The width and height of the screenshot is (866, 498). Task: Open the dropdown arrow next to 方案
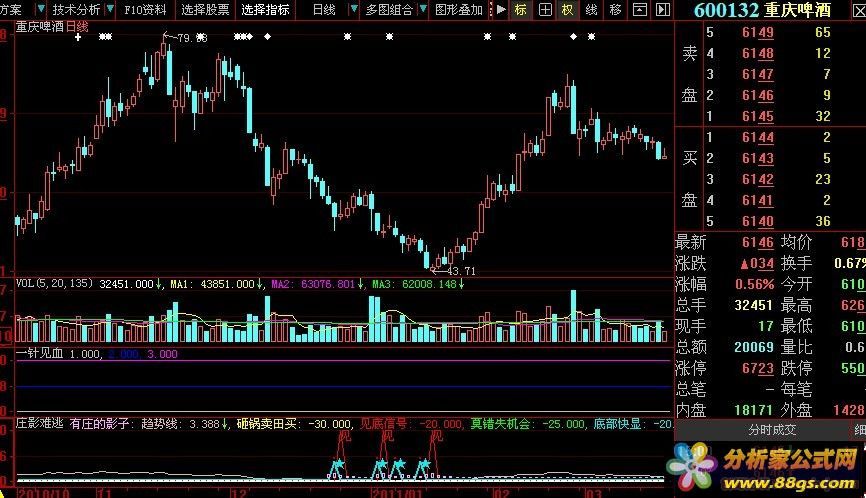pyautogui.click(x=40, y=9)
